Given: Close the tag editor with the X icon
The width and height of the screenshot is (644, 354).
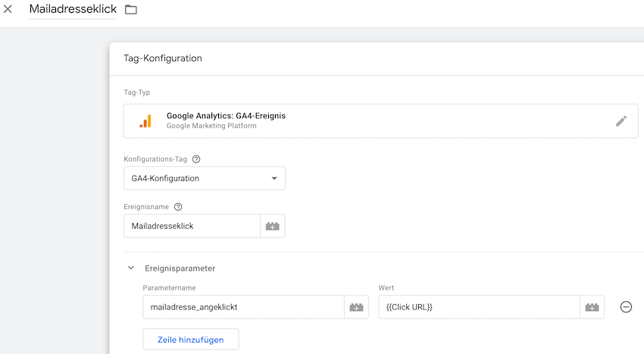Looking at the screenshot, I should (8, 9).
